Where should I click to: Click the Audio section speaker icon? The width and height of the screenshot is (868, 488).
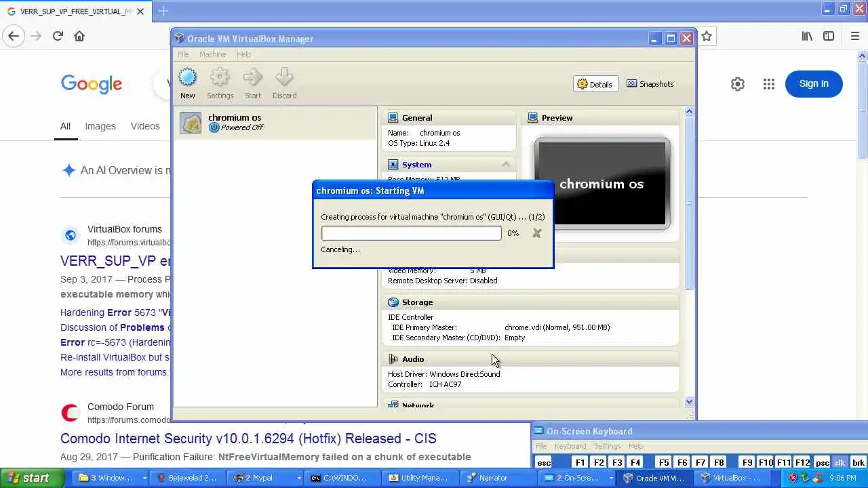(393, 359)
